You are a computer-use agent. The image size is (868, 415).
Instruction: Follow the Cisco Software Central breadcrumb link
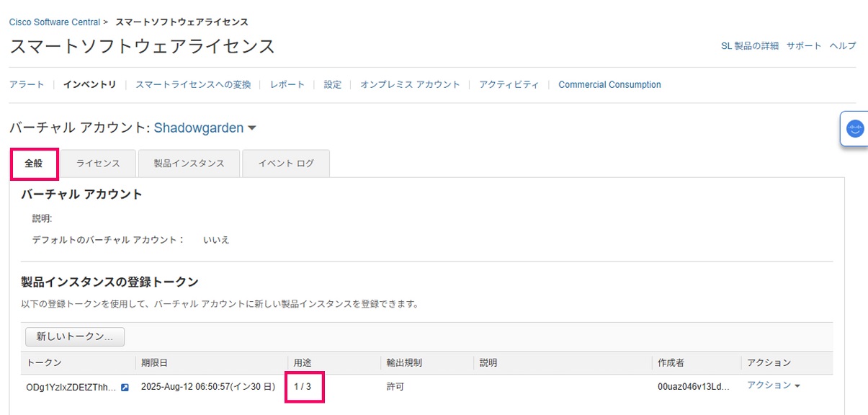tap(55, 22)
